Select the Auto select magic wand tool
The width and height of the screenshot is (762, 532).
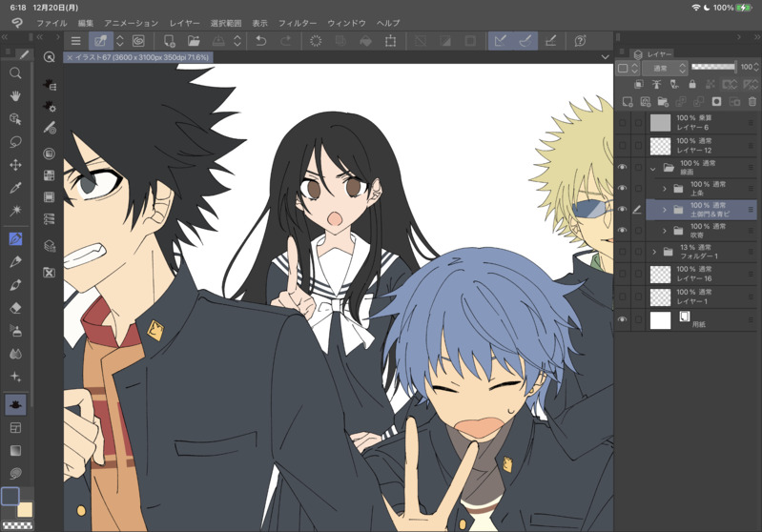[x=15, y=211]
